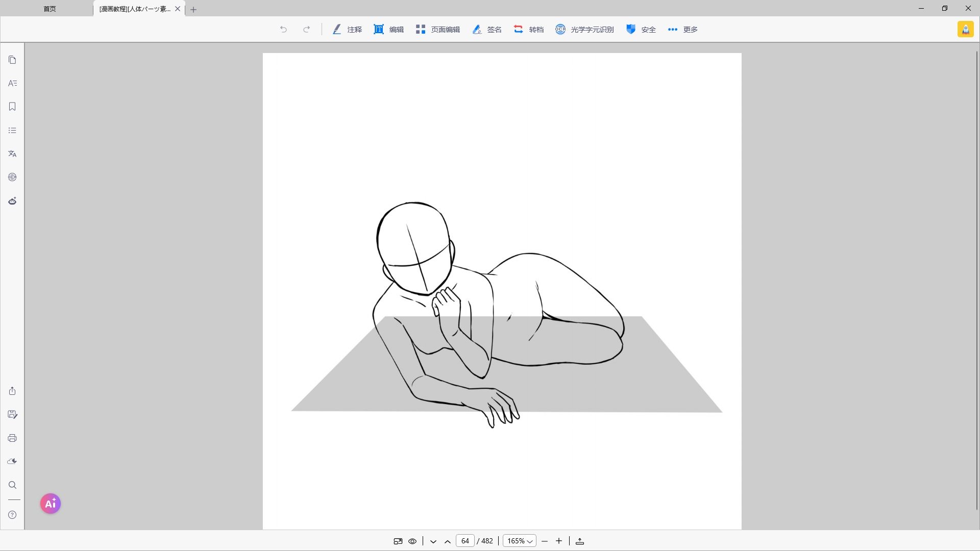Open the 更多 more menu
Image resolution: width=980 pixels, height=551 pixels.
(683, 30)
